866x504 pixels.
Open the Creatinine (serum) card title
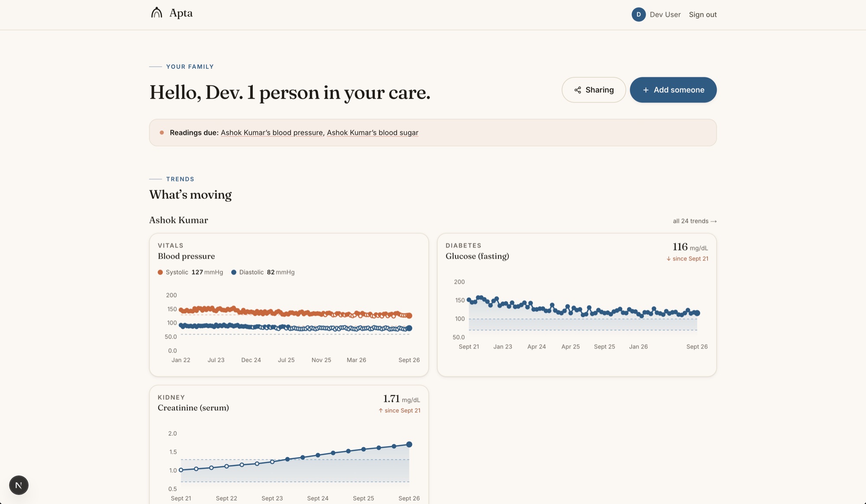pos(193,408)
